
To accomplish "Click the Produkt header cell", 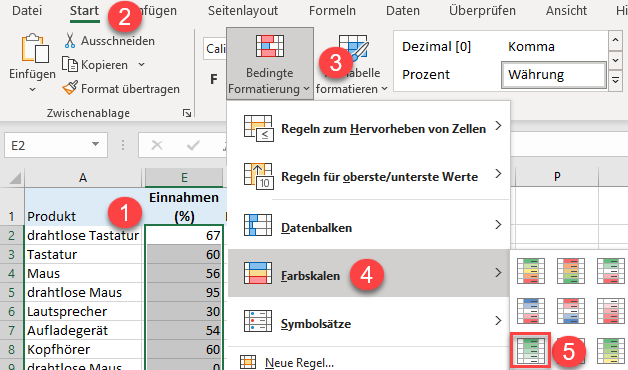I will [x=83, y=207].
